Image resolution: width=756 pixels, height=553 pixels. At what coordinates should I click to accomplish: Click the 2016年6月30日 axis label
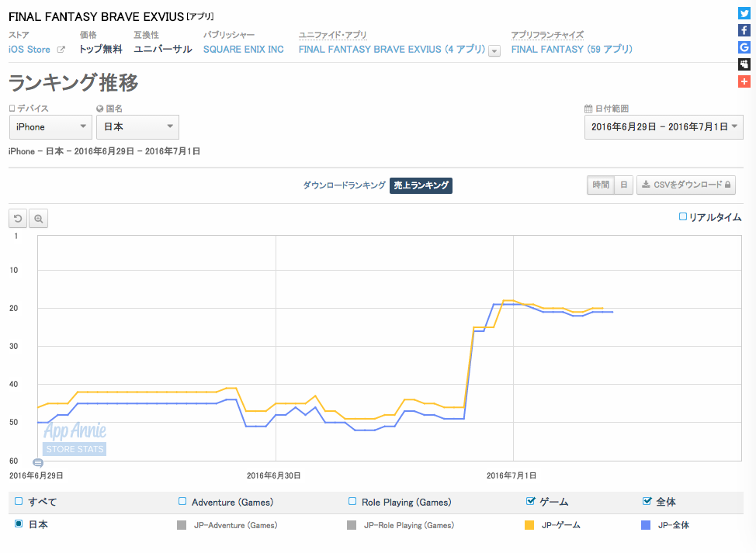click(x=274, y=476)
